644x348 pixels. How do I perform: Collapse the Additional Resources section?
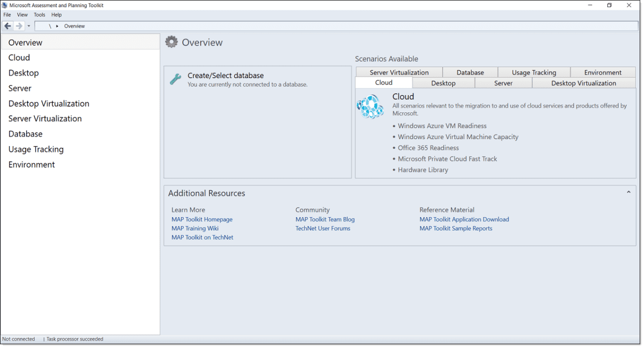628,192
